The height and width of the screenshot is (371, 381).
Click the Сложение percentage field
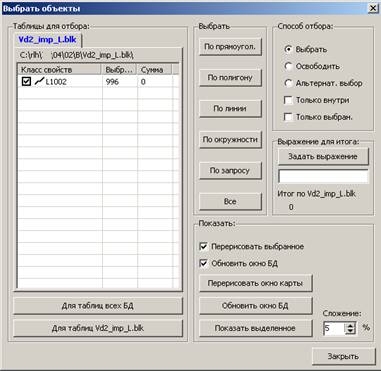pyautogui.click(x=334, y=328)
